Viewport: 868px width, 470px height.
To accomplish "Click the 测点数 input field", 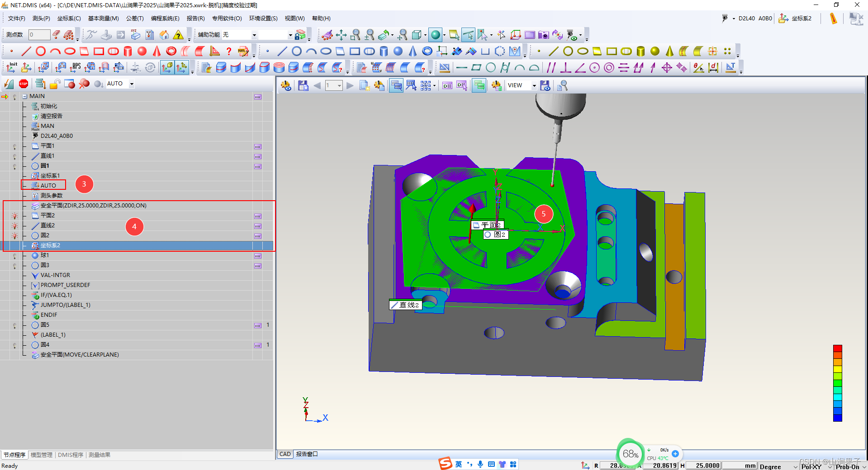I will tap(39, 35).
